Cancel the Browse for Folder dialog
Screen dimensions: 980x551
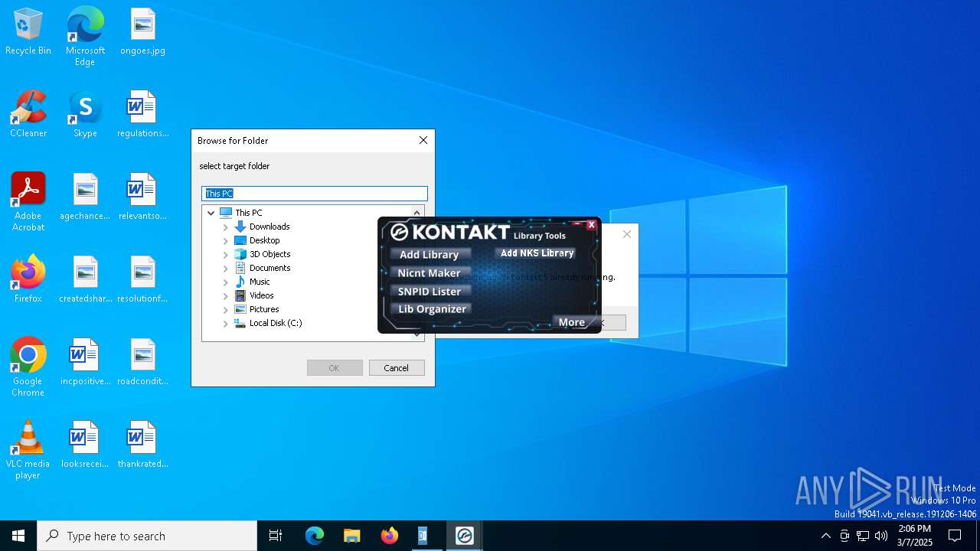tap(397, 368)
